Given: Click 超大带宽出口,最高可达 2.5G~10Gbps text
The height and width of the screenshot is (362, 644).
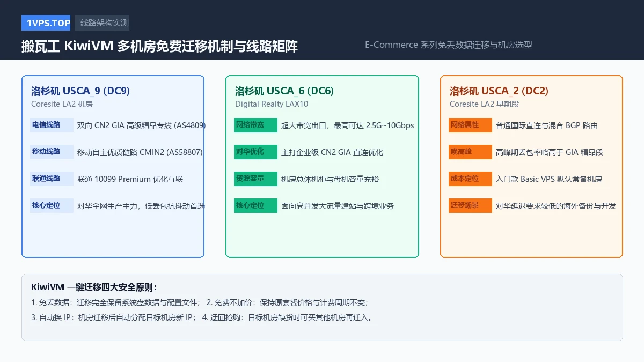Looking at the screenshot, I should 348,125.
